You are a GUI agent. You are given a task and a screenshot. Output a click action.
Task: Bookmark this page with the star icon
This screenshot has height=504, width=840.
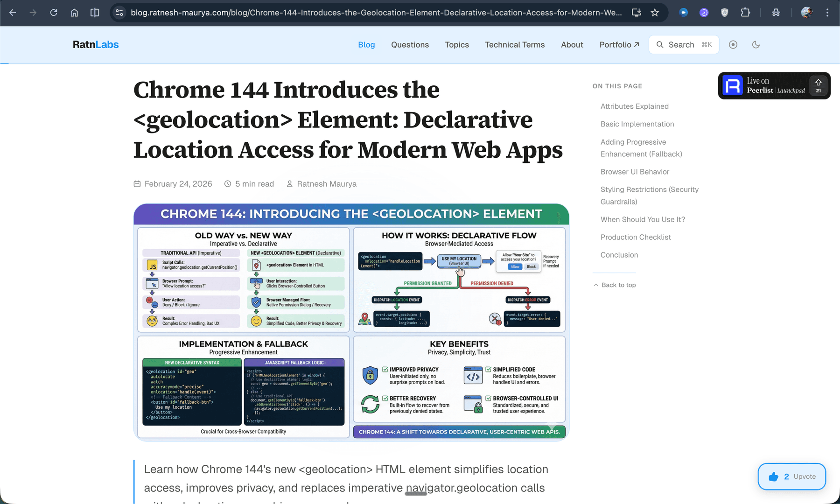point(655,13)
